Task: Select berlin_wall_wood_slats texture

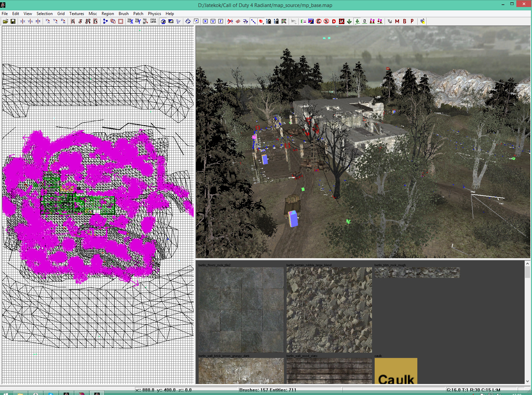Action: pyautogui.click(x=329, y=371)
